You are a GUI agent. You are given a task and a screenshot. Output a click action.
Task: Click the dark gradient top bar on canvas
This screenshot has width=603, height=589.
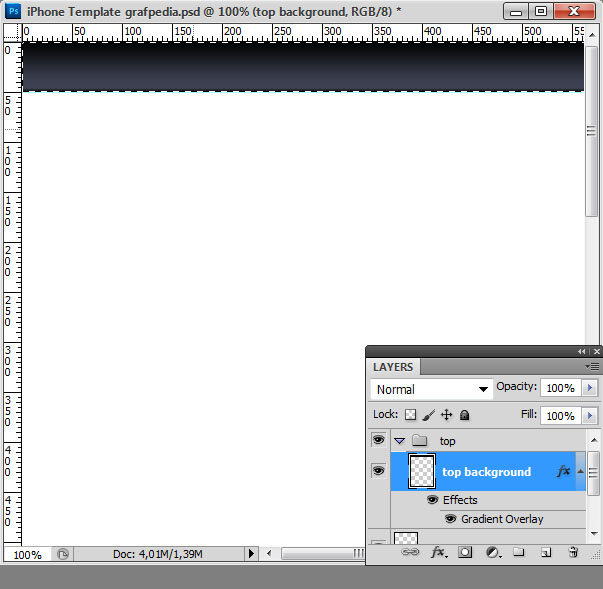tap(303, 67)
